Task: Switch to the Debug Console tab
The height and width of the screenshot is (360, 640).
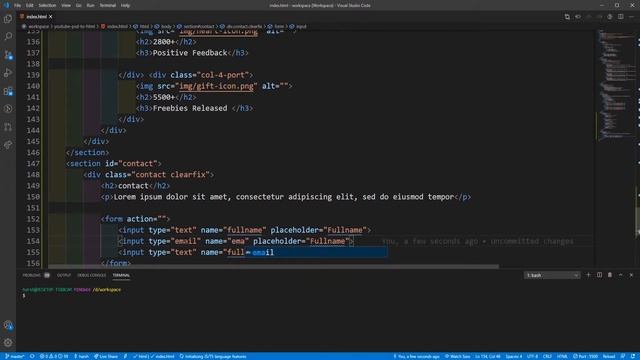Action: tap(92, 275)
